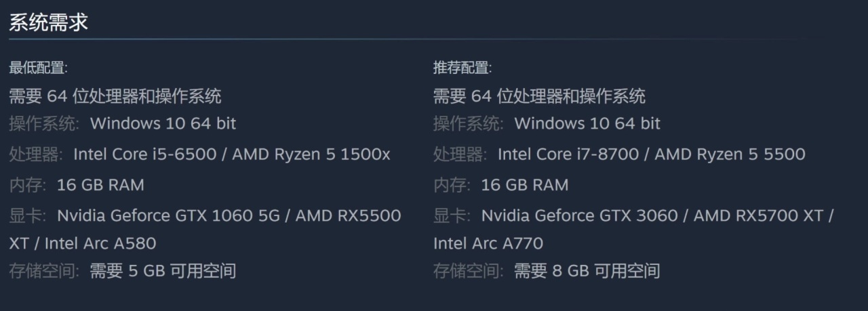Click the 存储空间 label in minimum specs
The height and width of the screenshot is (311, 868).
tap(44, 271)
